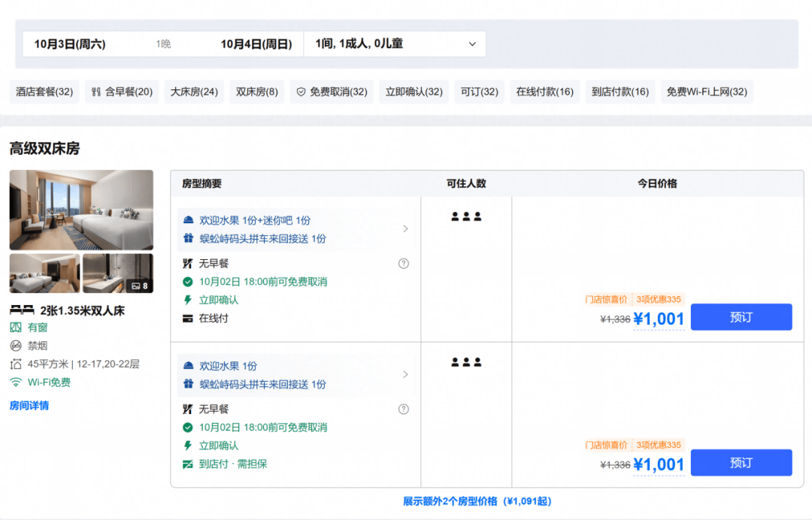Select check-out date 10月4日(周日)
Screen dimensions: 812x520
[256, 44]
